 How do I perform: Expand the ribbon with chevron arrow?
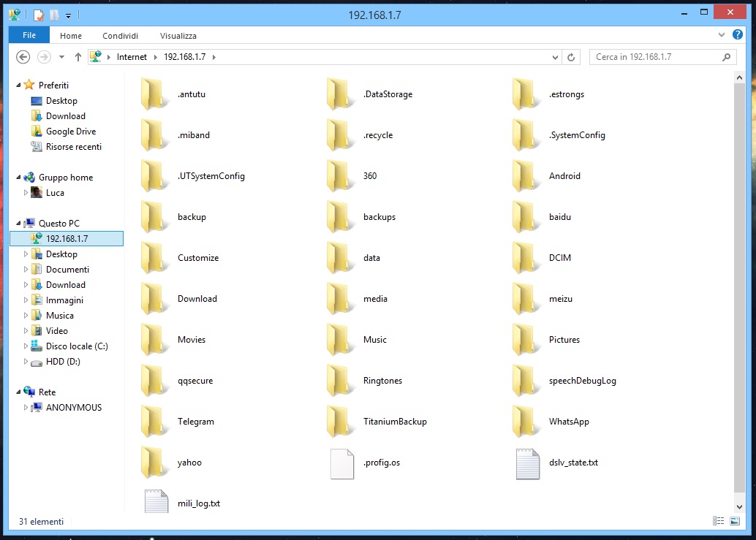(x=722, y=34)
